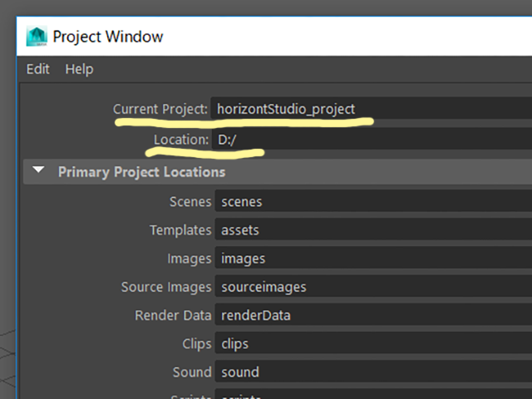Click the Maya icon in Project Window title bar

(x=37, y=37)
